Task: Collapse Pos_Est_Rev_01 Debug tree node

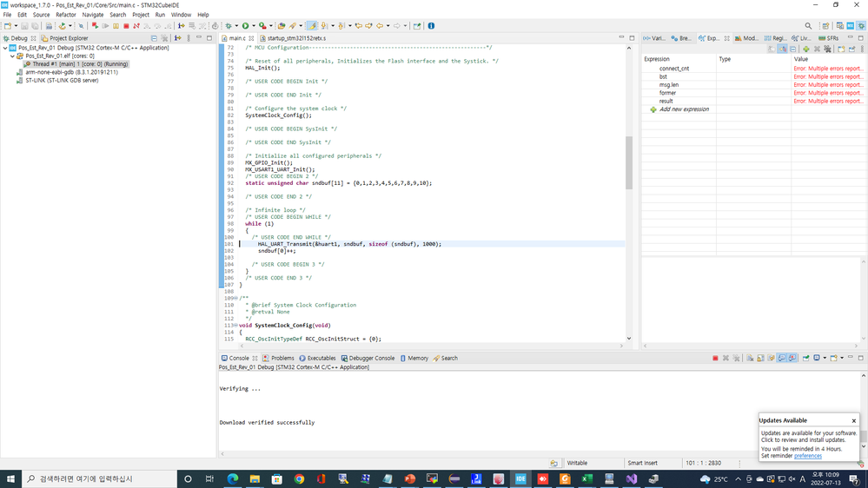Action: 5,48
